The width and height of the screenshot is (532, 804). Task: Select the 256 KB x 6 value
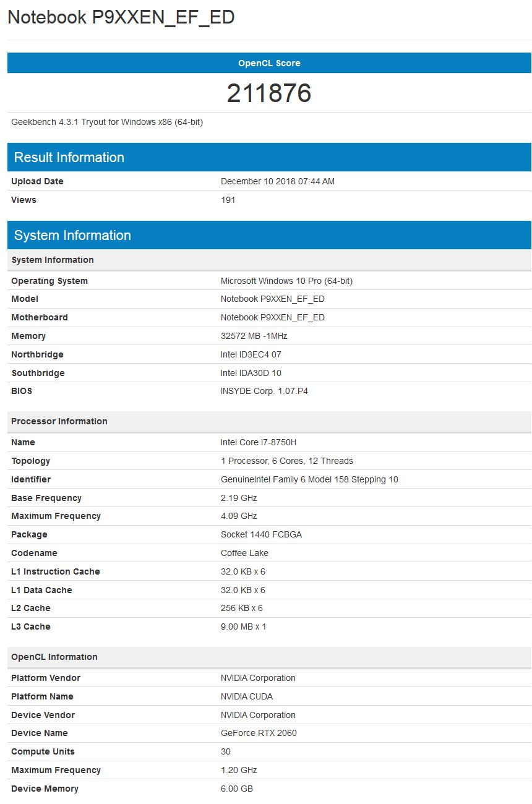(242, 608)
